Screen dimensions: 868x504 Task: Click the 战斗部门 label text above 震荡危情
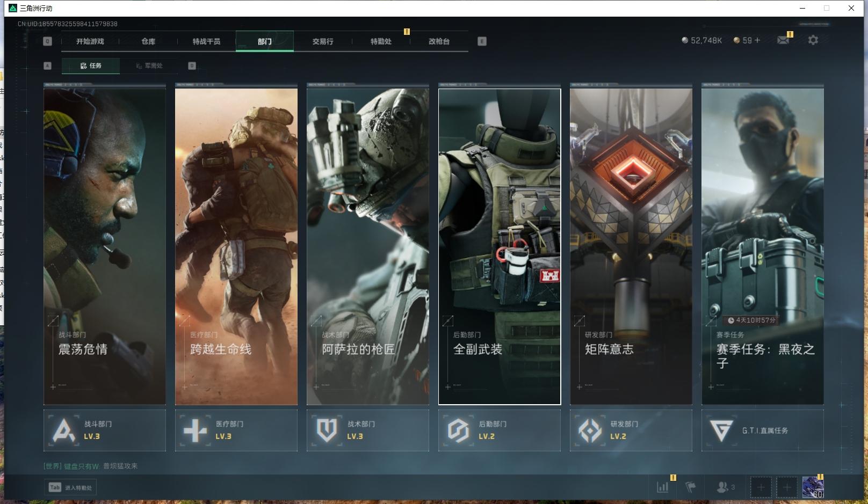point(72,334)
